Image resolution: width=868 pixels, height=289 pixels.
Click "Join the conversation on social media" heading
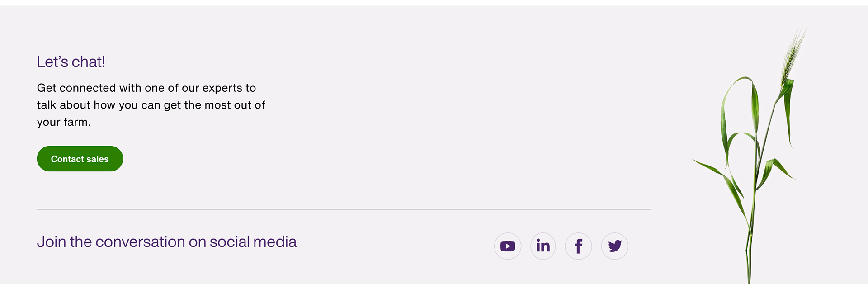[166, 242]
